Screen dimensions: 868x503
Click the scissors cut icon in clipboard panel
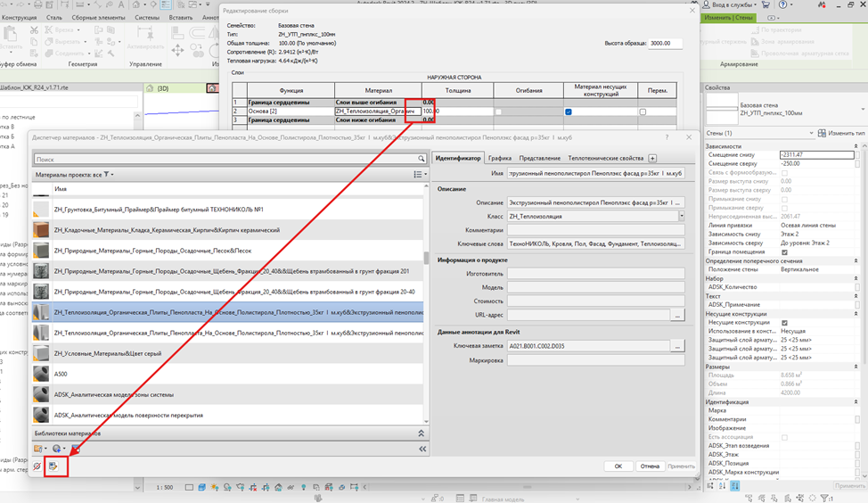pos(35,30)
